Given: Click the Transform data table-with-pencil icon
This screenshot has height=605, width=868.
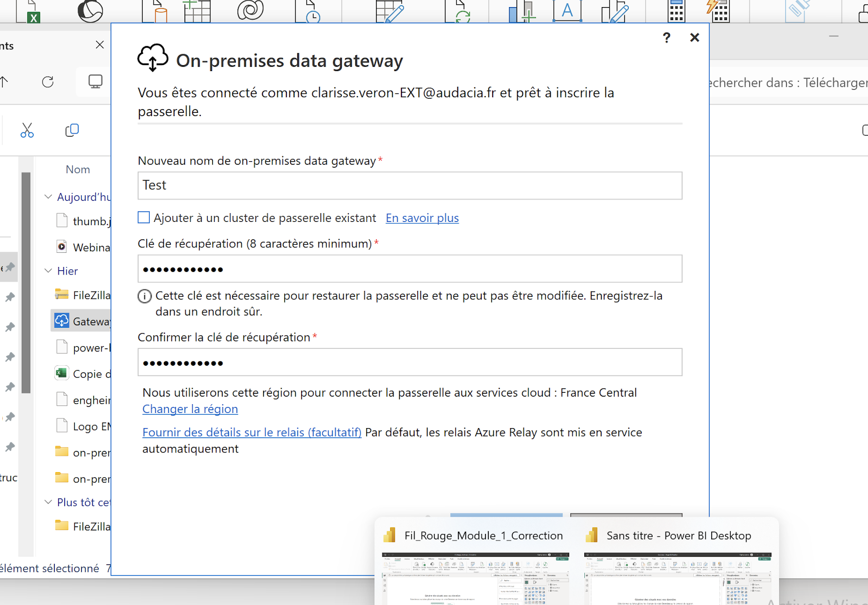Looking at the screenshot, I should [x=390, y=11].
